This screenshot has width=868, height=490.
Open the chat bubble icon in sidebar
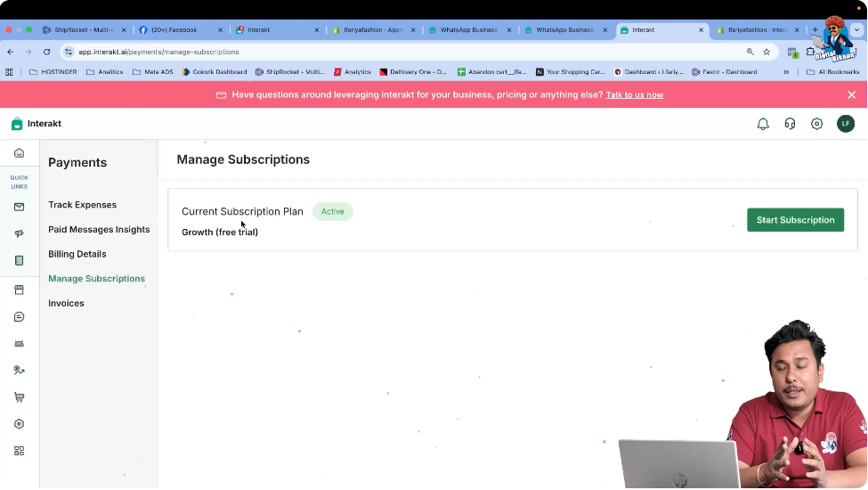(x=20, y=316)
